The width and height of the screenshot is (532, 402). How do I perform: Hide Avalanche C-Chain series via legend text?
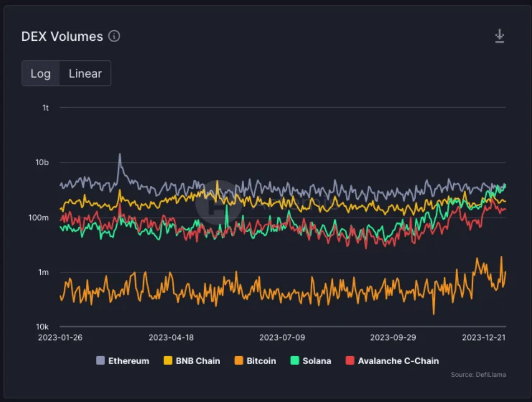(x=398, y=361)
